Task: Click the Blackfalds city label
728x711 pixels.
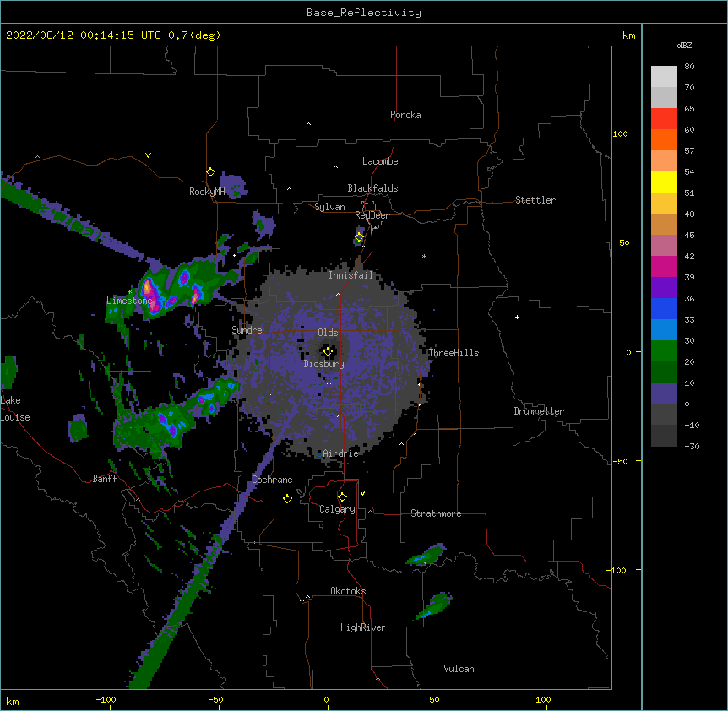Action: (372, 188)
